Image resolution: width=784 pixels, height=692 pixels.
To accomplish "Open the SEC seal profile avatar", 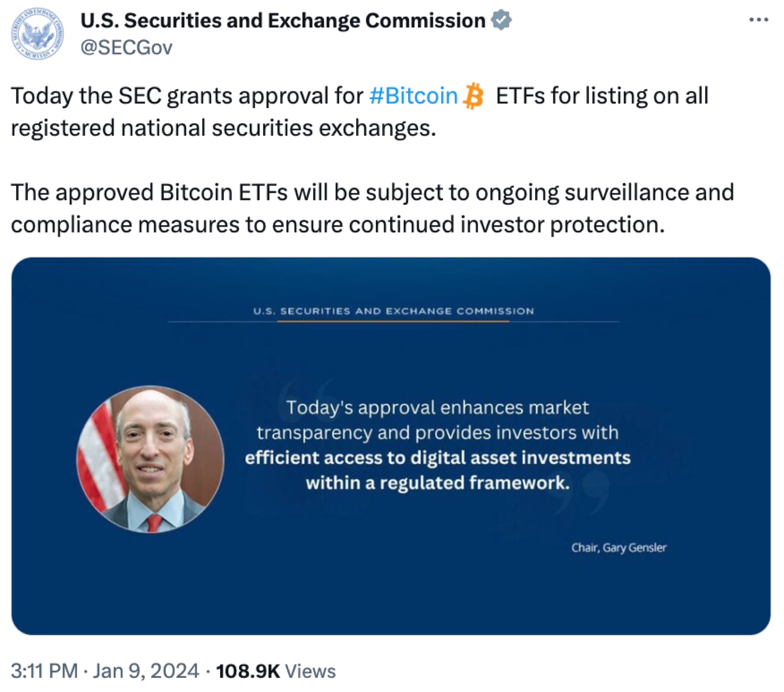I will tap(38, 33).
